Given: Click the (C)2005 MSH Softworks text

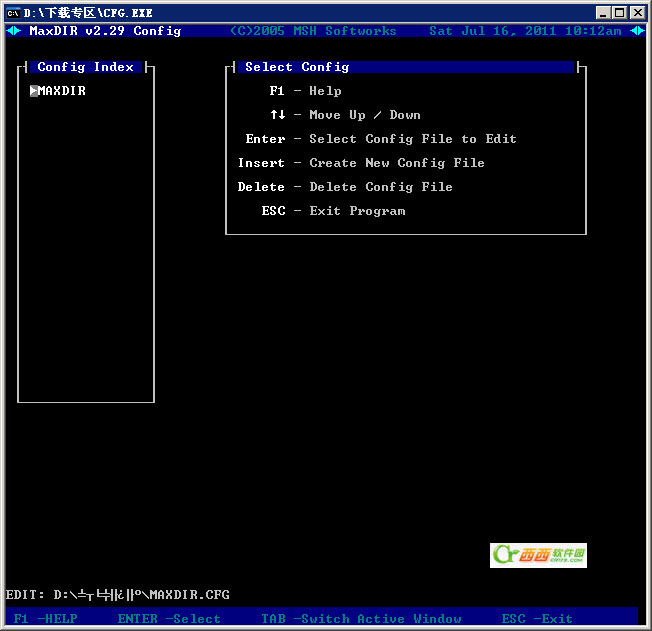Looking at the screenshot, I should point(313,31).
